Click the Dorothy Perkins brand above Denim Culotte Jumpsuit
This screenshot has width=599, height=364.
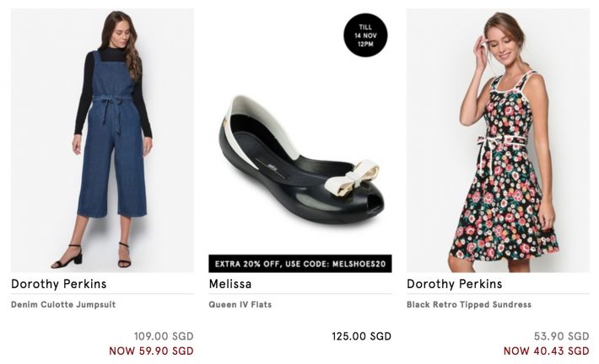click(59, 284)
